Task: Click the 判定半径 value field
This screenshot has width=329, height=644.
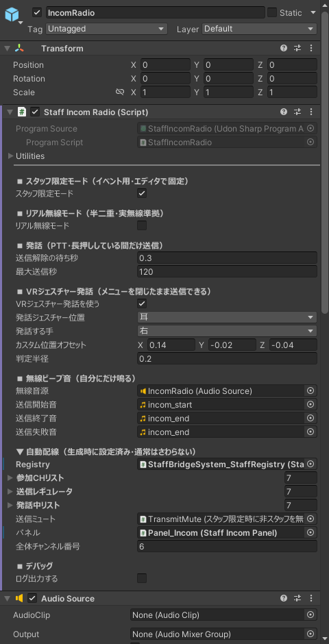Action: [227, 358]
